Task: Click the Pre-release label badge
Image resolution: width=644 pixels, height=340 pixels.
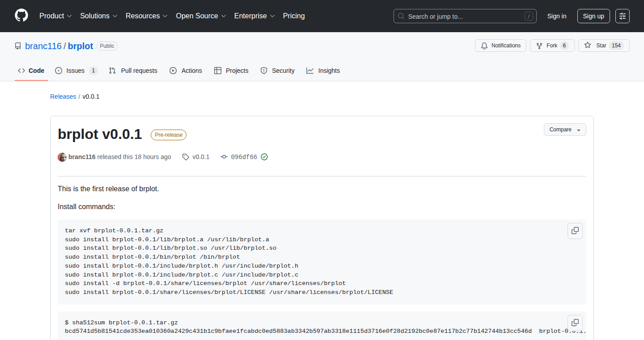Action: click(x=169, y=135)
